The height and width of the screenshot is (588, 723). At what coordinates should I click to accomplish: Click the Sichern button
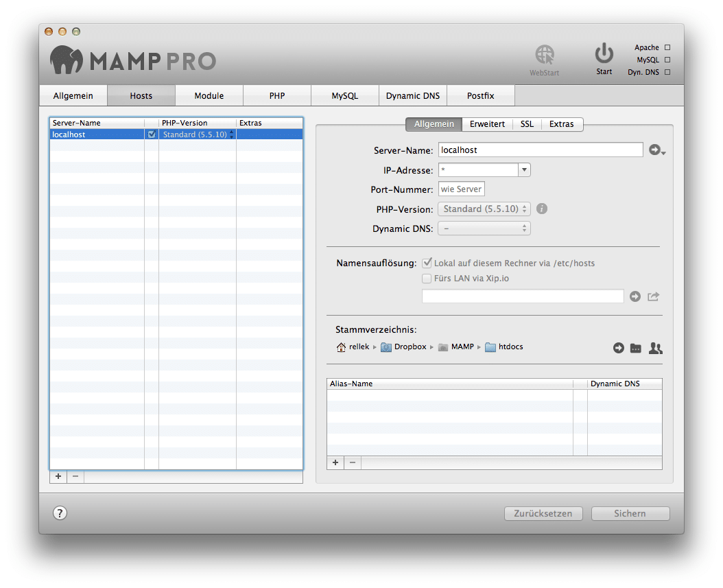[630, 513]
